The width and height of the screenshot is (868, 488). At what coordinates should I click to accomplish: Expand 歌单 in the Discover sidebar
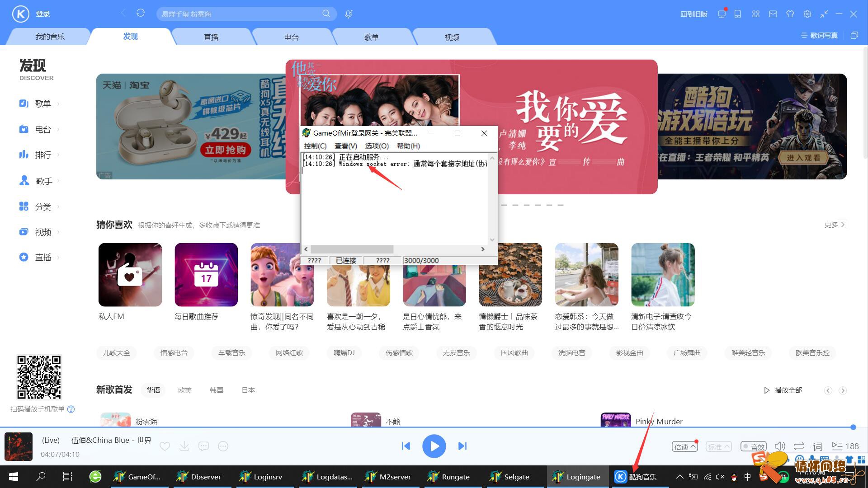tap(40, 103)
